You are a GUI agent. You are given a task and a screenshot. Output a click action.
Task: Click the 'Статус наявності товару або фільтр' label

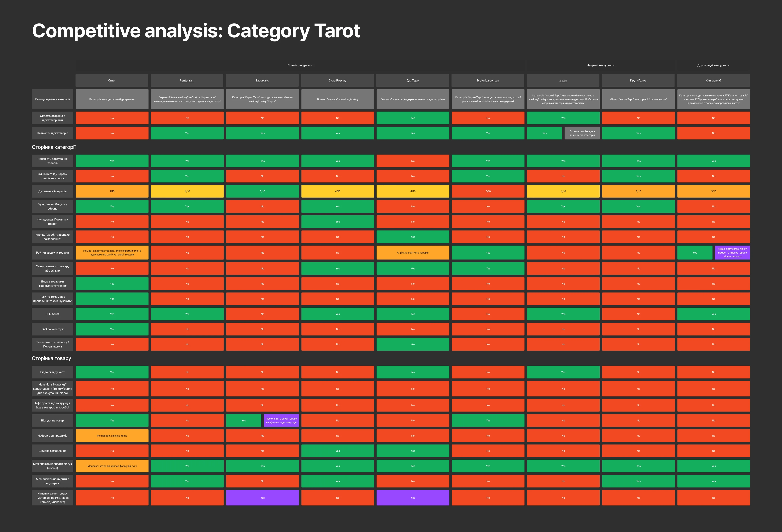click(x=53, y=268)
